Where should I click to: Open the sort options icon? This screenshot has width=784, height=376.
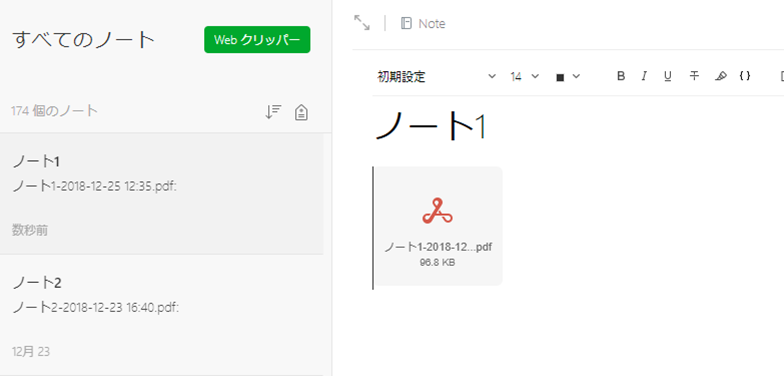click(x=273, y=112)
